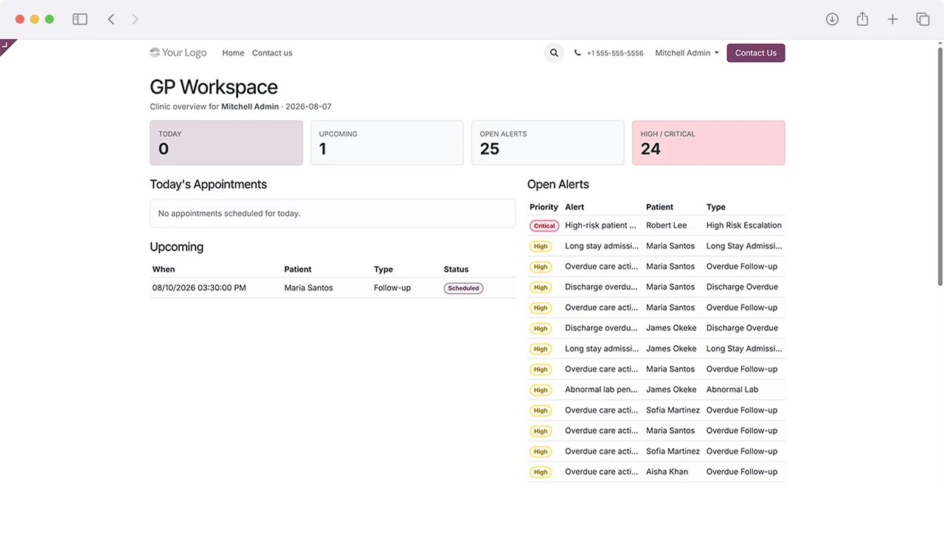Click the Type header in Upcoming table

pos(383,270)
